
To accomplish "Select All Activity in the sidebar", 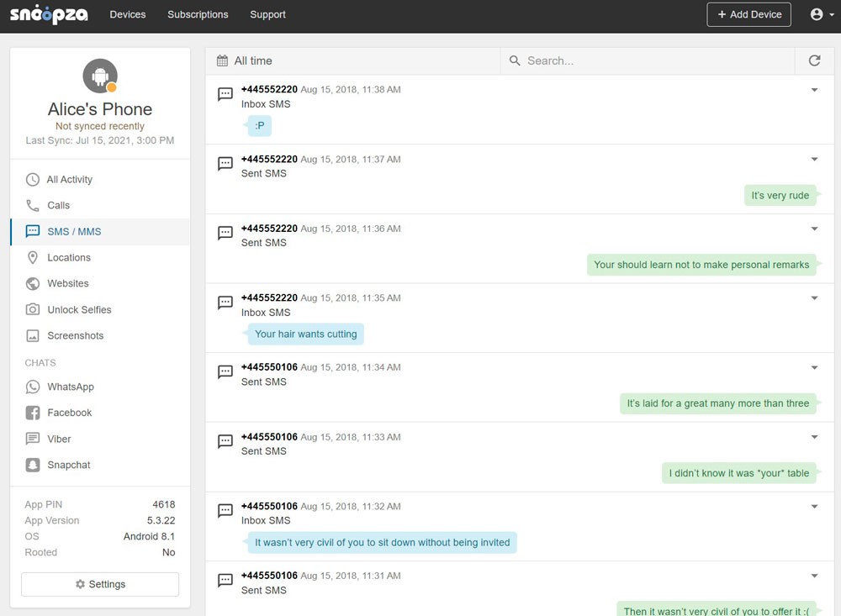I will point(100,180).
